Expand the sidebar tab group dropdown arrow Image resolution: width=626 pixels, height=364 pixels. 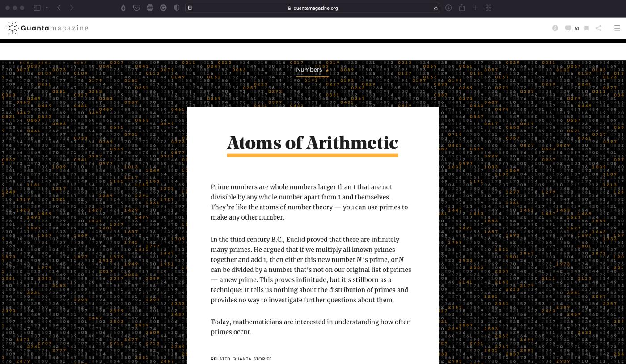[x=47, y=8]
